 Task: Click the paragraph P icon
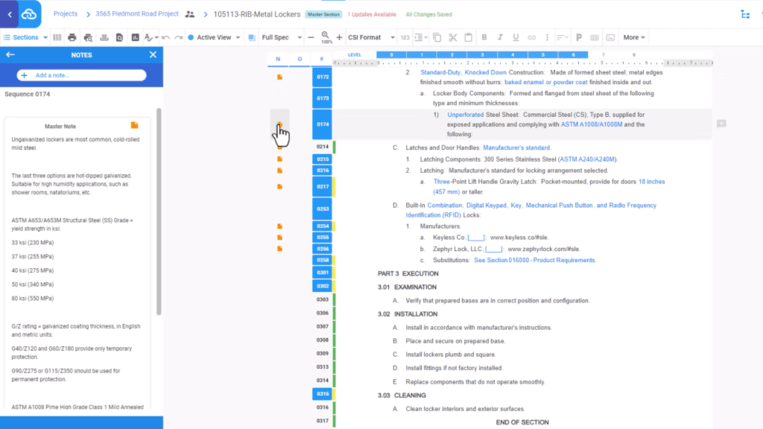coord(579,37)
